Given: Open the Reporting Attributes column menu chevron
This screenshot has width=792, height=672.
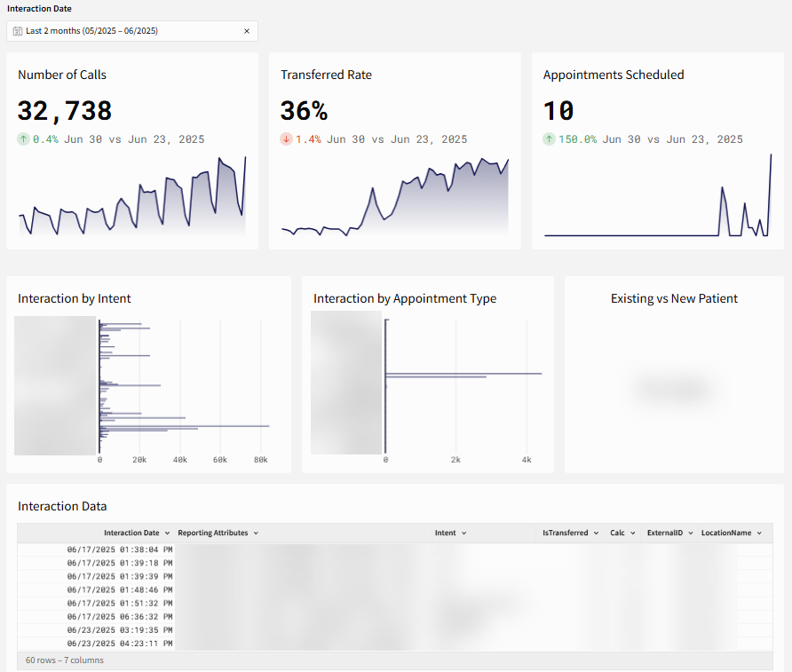Looking at the screenshot, I should (x=256, y=534).
